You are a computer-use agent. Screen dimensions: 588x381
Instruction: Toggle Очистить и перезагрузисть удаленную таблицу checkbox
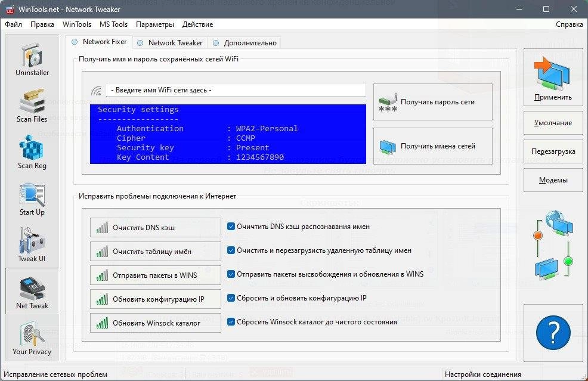coord(231,250)
